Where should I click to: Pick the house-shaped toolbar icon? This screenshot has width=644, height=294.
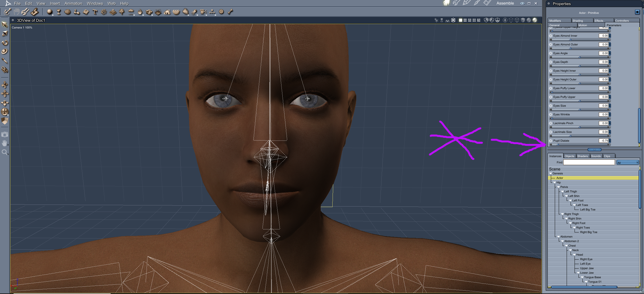tap(167, 12)
